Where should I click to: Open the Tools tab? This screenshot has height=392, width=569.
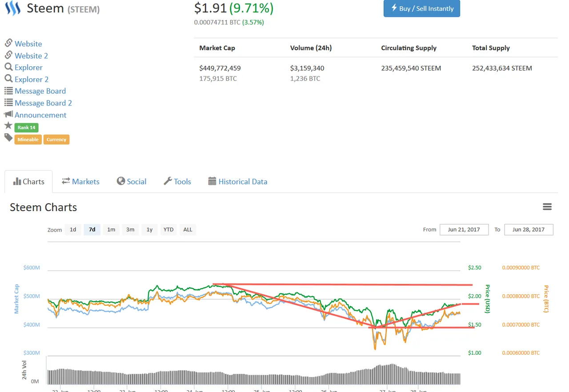click(177, 181)
